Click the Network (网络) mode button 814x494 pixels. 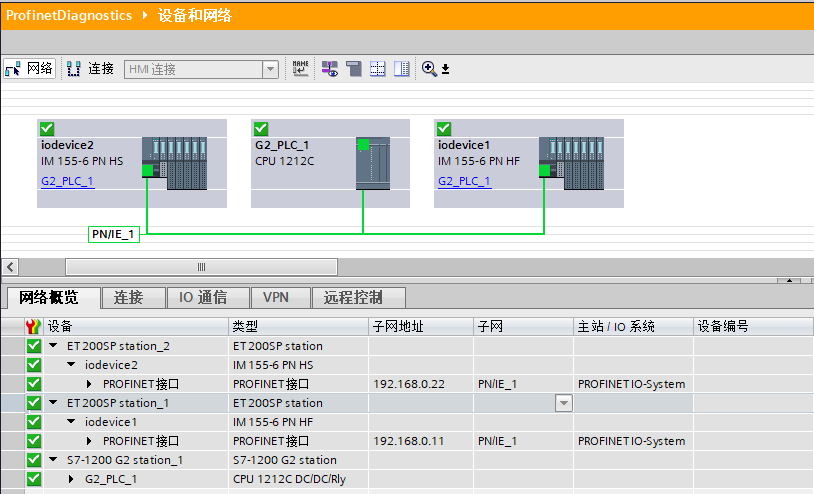[x=29, y=69]
